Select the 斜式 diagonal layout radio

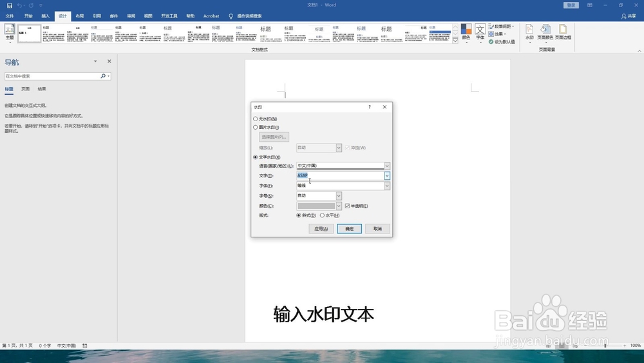click(299, 215)
